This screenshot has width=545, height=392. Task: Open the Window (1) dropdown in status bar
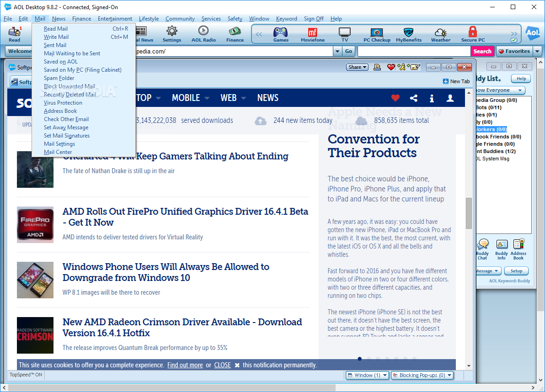(367, 375)
